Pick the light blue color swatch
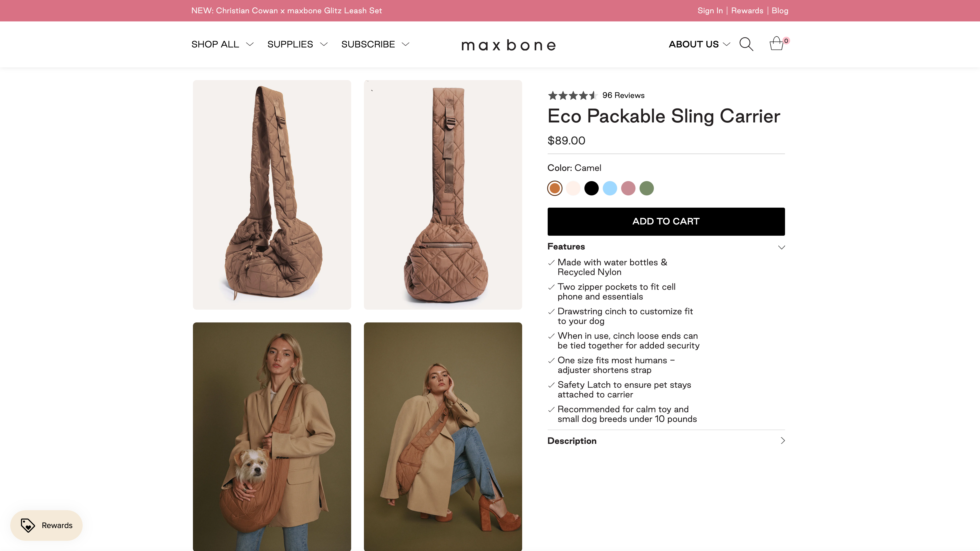The image size is (980, 551). point(610,188)
